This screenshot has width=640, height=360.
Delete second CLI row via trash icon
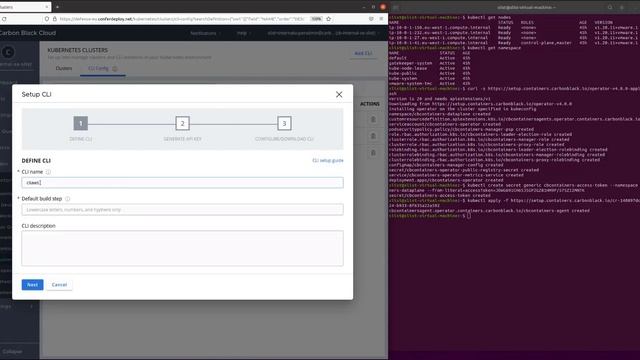click(373, 136)
